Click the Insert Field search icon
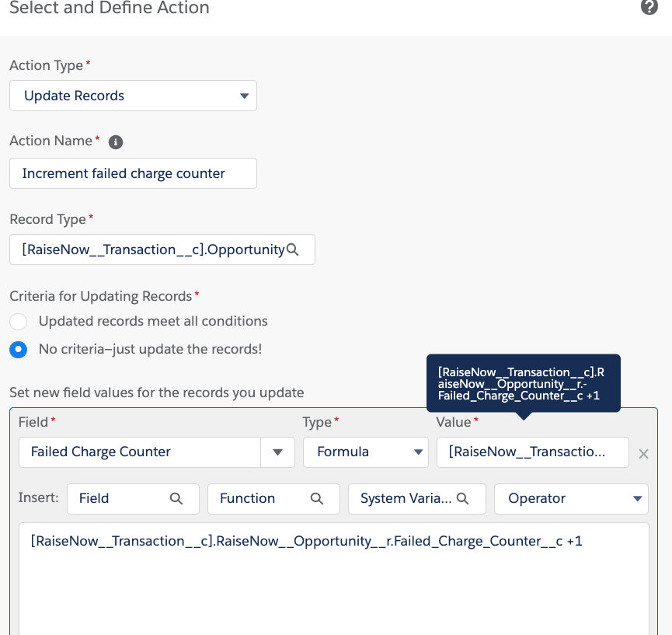 (x=176, y=498)
